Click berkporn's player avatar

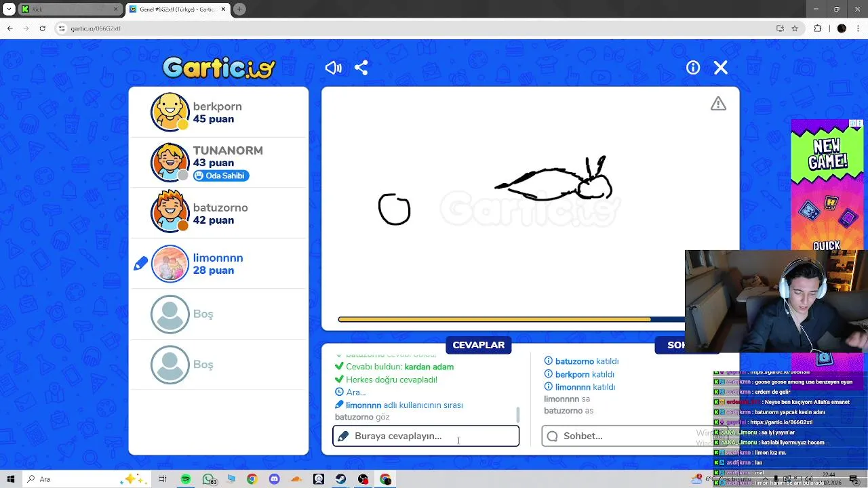pos(170,112)
